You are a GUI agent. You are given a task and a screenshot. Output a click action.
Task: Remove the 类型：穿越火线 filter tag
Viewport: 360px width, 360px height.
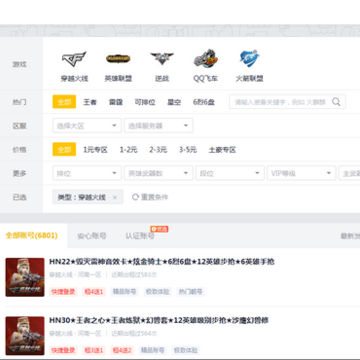coord(115,197)
